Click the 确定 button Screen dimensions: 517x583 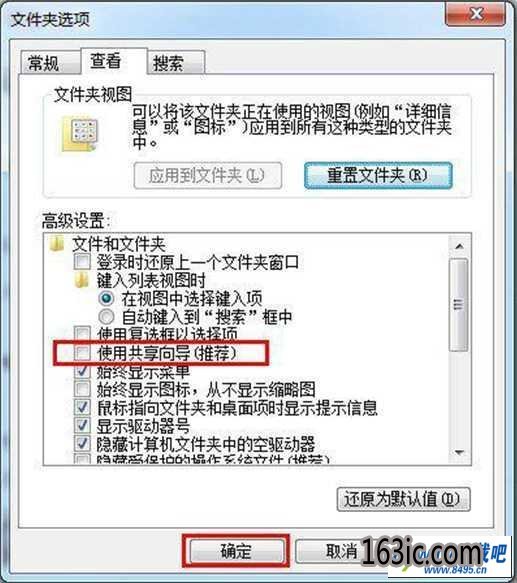[x=236, y=551]
